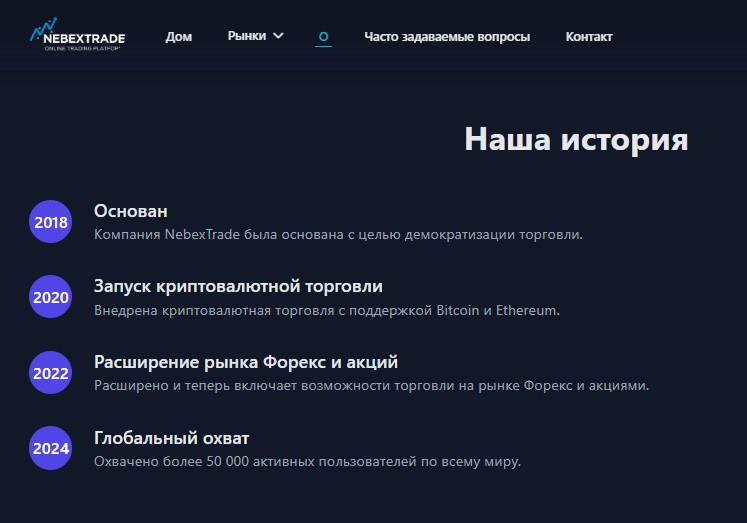
Task: Select the Основан milestone title
Action: pyautogui.click(x=131, y=211)
